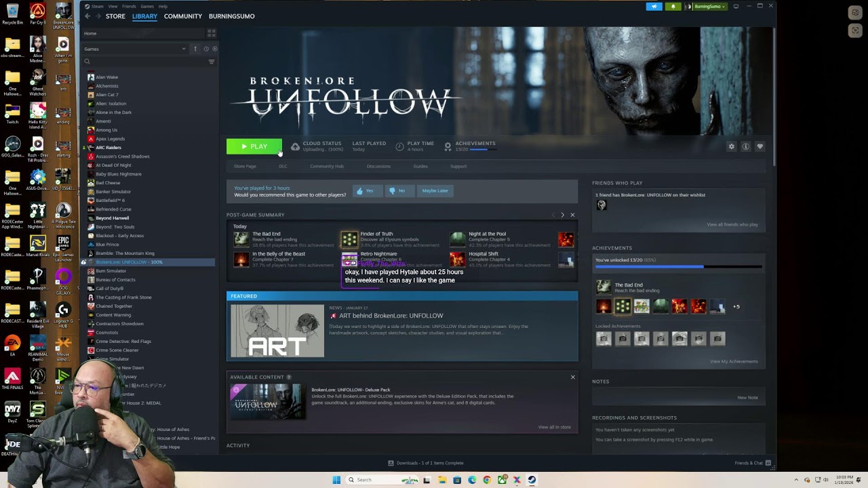Image resolution: width=868 pixels, height=488 pixels.
Task: Open the blue announcements megaphone icon
Action: tap(654, 6)
